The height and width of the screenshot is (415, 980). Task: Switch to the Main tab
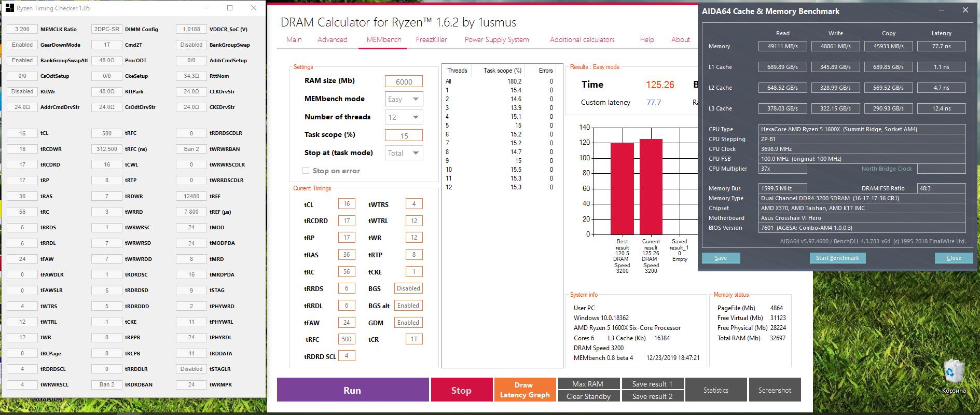(294, 39)
